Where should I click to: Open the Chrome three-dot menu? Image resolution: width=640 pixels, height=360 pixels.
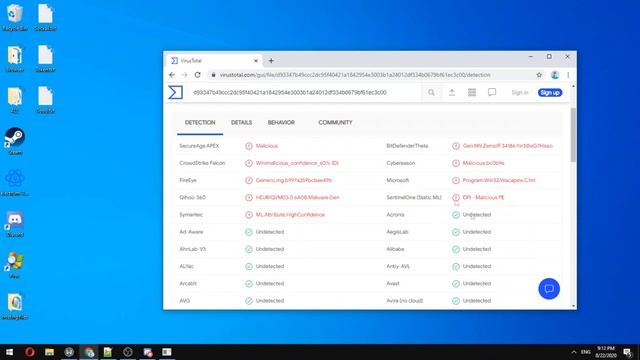pyautogui.click(x=568, y=75)
